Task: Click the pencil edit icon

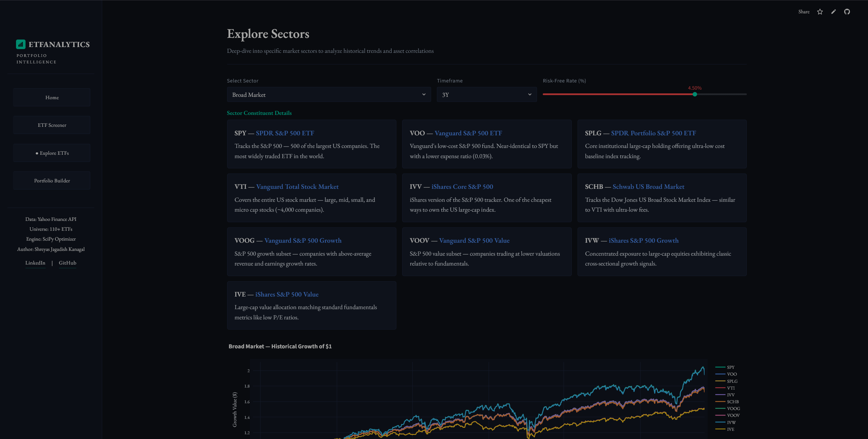Action: click(833, 12)
